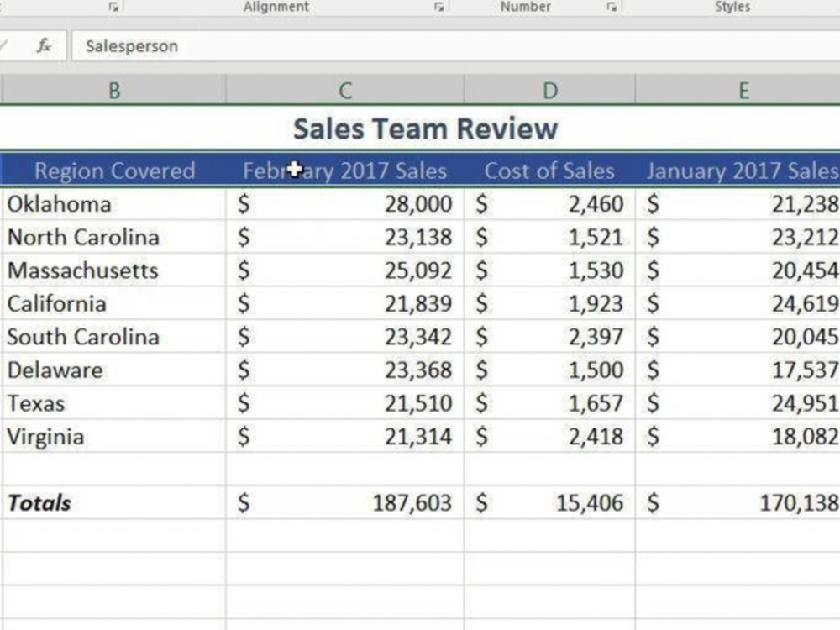840x630 pixels.
Task: Select the North Carolina cell
Action: 114,237
